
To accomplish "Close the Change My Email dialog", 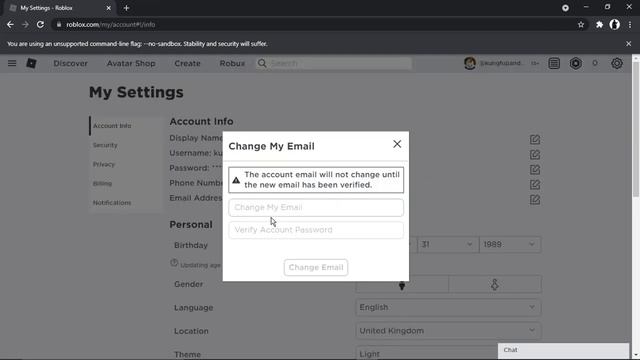I will pyautogui.click(x=397, y=144).
